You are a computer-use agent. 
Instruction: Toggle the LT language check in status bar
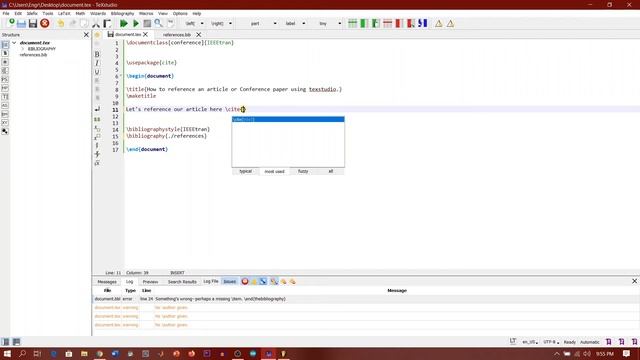513,341
